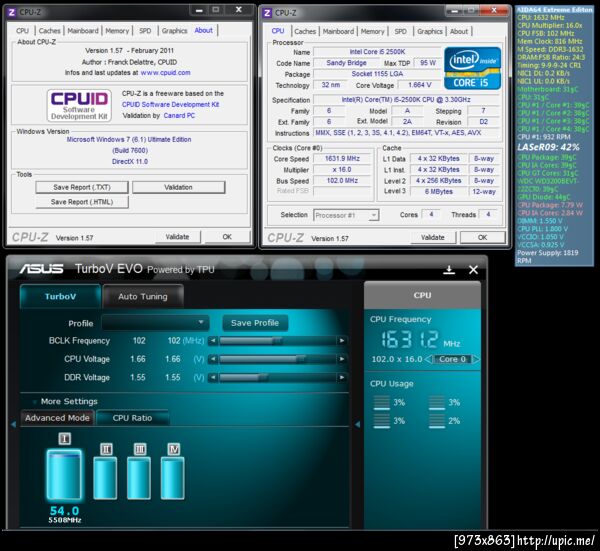Viewport: 600px width, 551px height.
Task: Click the Core 0 selector field
Action: tap(452, 359)
